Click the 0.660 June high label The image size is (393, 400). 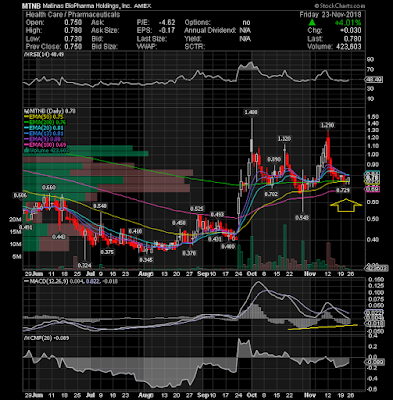pos(49,187)
